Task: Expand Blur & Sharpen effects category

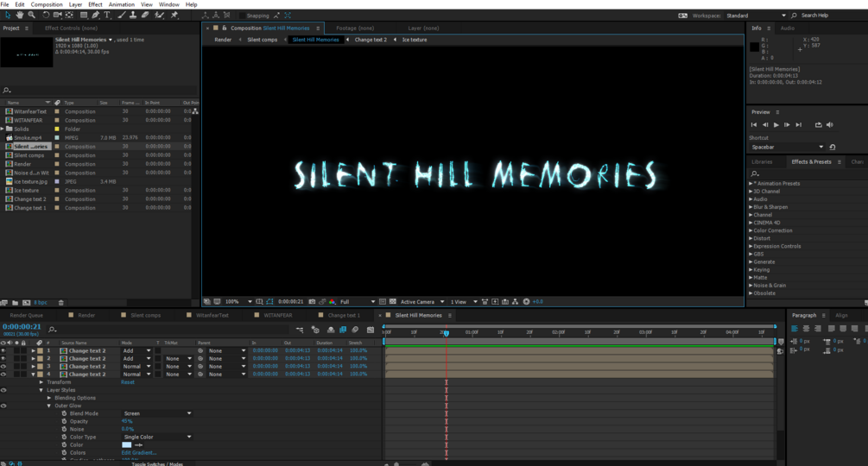Action: 751,207
